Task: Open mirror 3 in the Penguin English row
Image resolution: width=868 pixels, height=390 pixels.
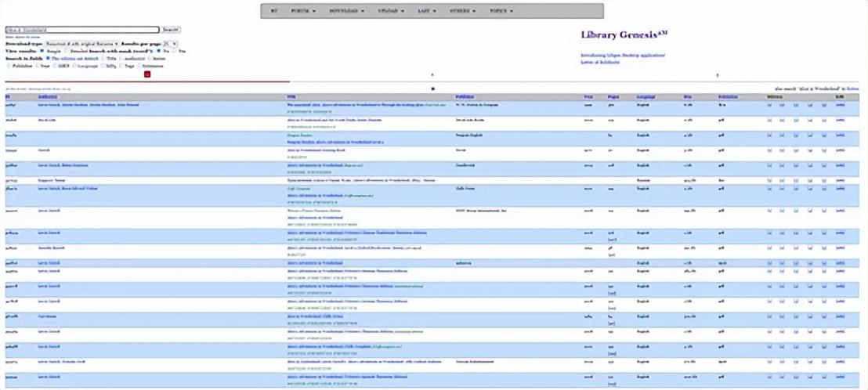Action: [x=796, y=135]
